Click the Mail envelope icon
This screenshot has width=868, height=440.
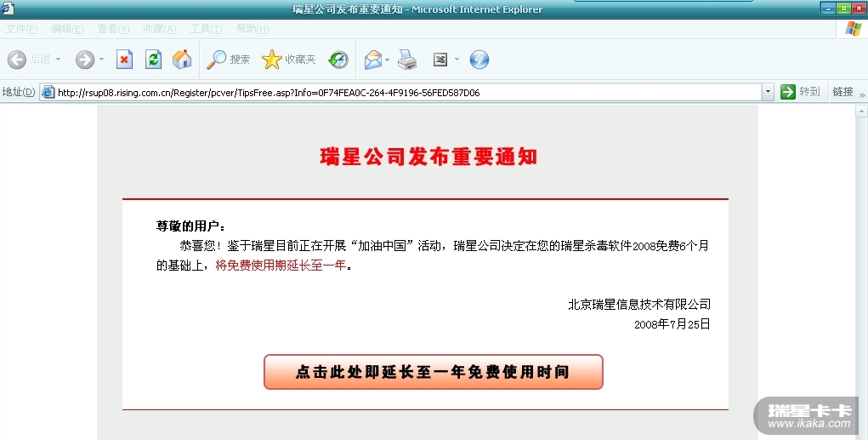point(373,60)
